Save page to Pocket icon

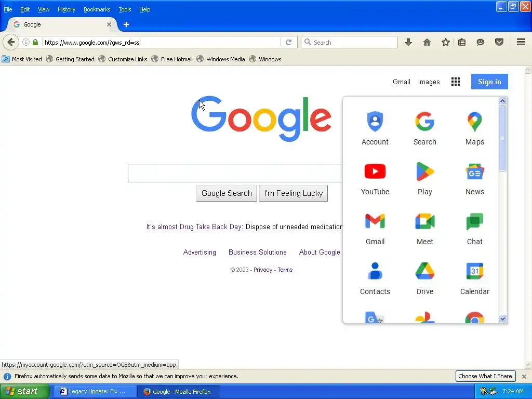499,42
